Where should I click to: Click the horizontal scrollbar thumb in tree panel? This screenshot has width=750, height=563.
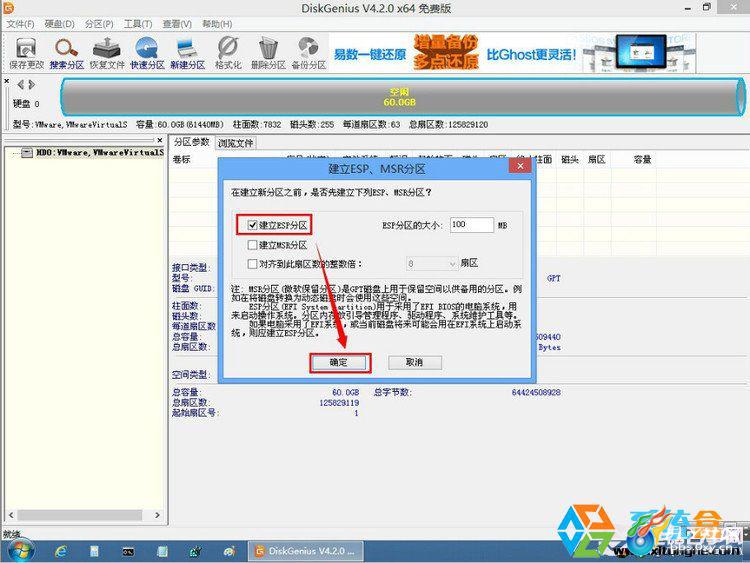[x=79, y=515]
